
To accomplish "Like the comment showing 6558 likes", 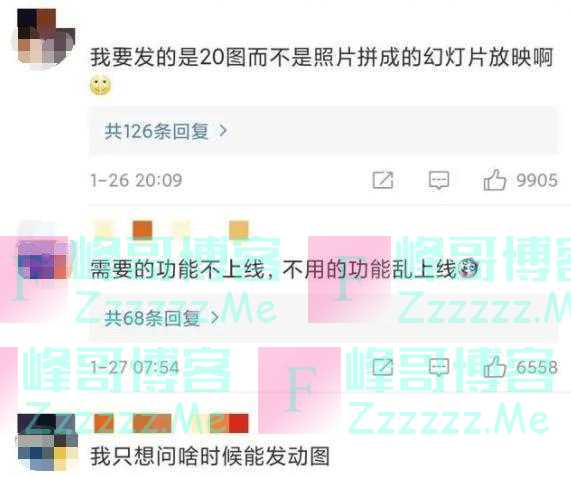I will click(x=495, y=367).
